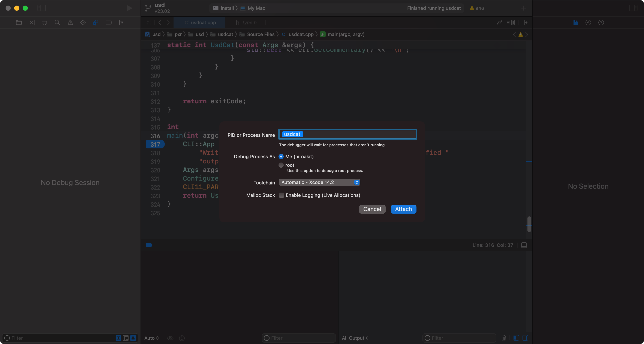Open the Auto variables view dropdown
Image resolution: width=644 pixels, height=344 pixels.
point(151,338)
